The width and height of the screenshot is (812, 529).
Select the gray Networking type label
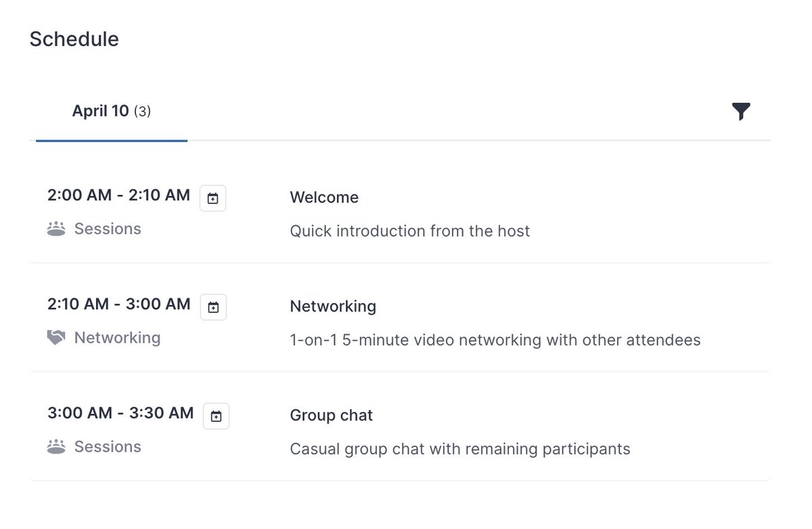pos(117,338)
